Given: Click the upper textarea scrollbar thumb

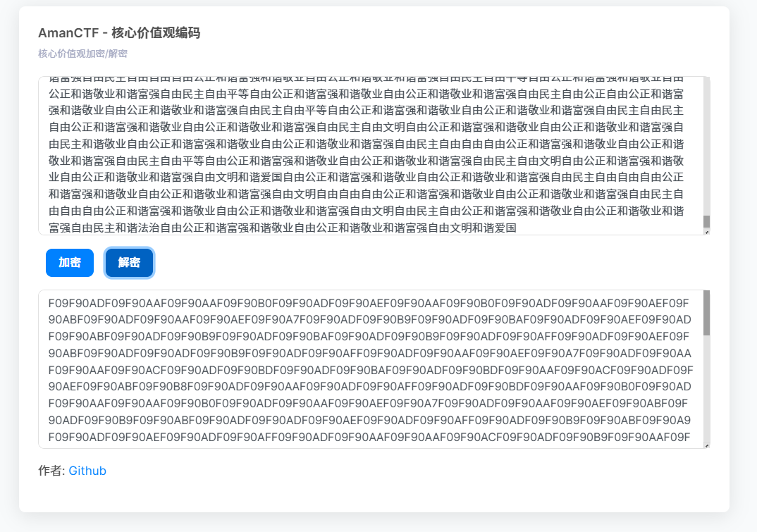Looking at the screenshot, I should pyautogui.click(x=707, y=221).
